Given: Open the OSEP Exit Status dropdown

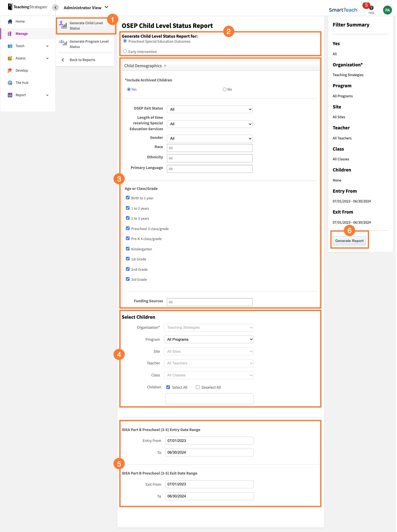Looking at the screenshot, I should 210,109.
